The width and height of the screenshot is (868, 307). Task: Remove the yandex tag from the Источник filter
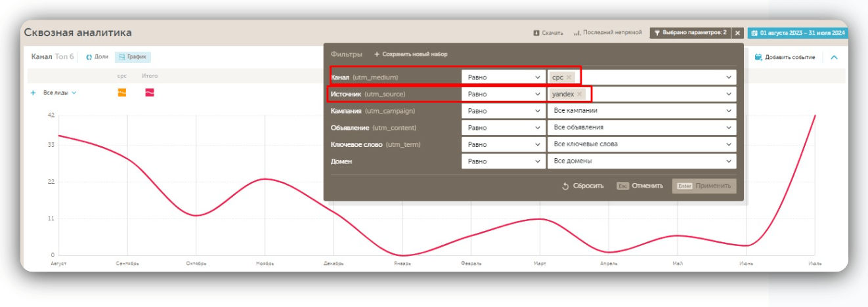click(579, 94)
